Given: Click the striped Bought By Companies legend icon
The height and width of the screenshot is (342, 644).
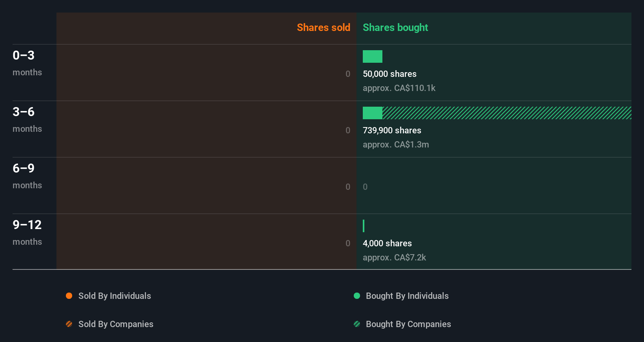Looking at the screenshot, I should (x=357, y=324).
